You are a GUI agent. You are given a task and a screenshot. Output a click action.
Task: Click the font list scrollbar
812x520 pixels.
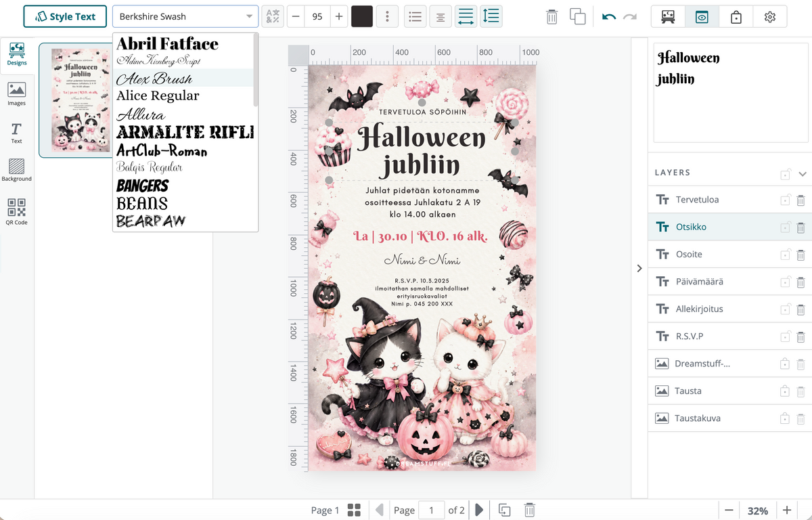coord(256,70)
